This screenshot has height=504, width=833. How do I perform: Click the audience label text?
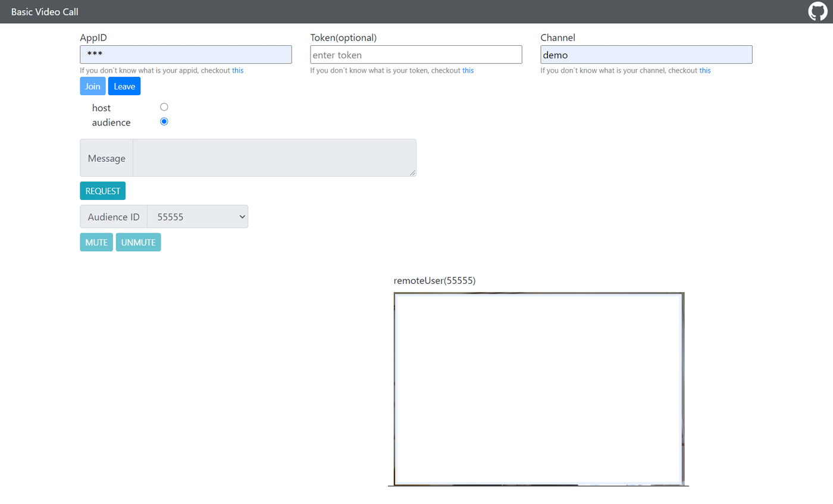click(x=111, y=123)
